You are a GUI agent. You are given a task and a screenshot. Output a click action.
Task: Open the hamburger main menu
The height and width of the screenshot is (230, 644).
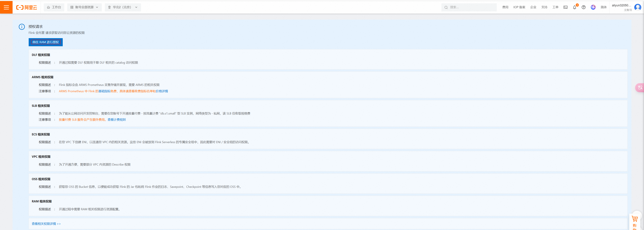[x=6, y=7]
